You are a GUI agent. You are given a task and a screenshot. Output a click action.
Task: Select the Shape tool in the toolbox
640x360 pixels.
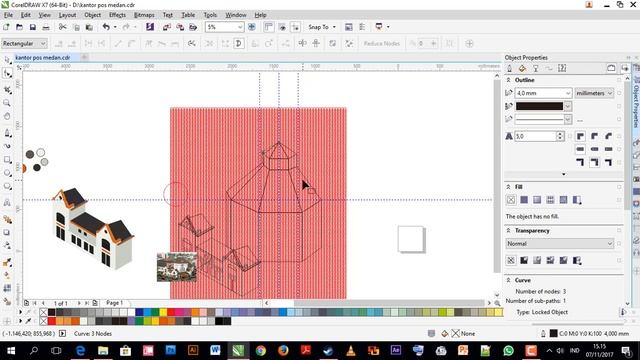pyautogui.click(x=7, y=74)
